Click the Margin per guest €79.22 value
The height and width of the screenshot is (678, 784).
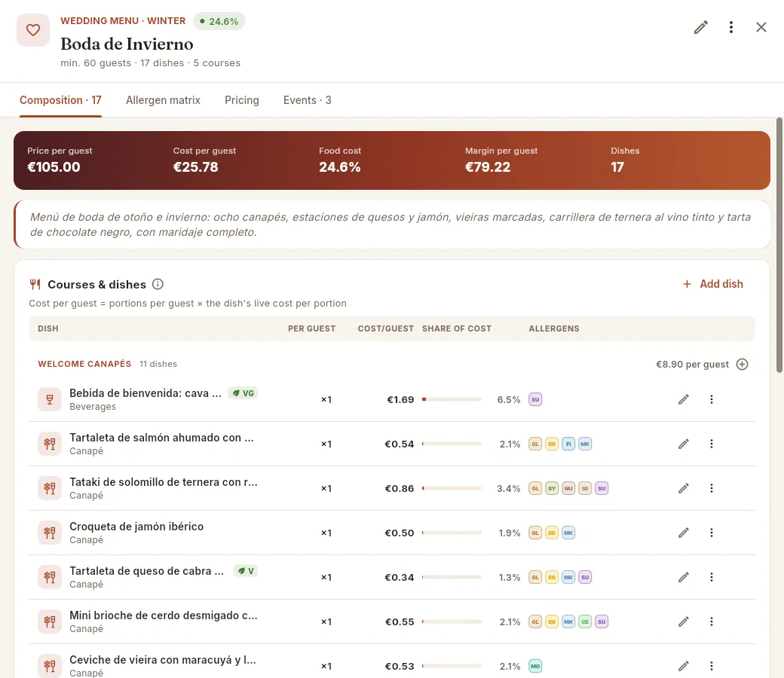click(x=488, y=167)
